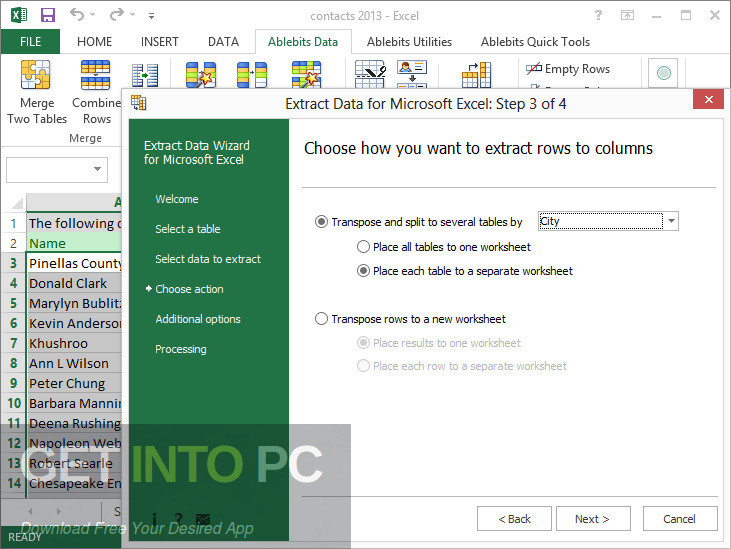Select row header 7
The image size is (731, 549).
14,343
